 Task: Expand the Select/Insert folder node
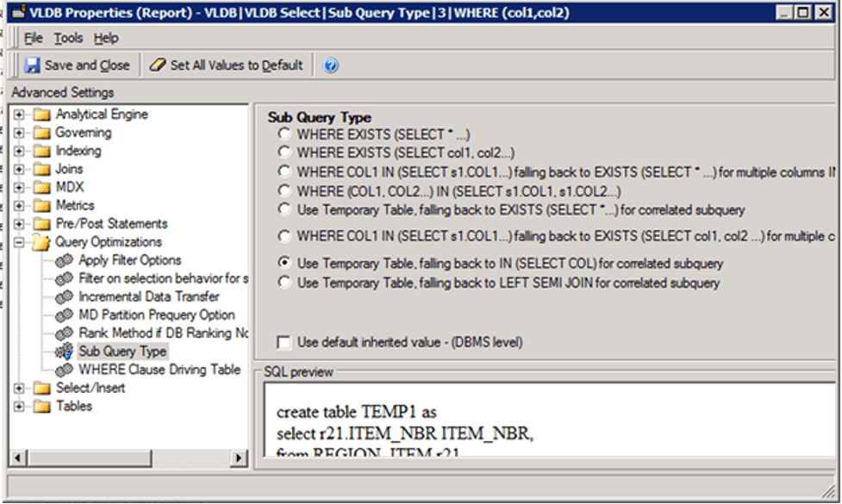(20, 389)
